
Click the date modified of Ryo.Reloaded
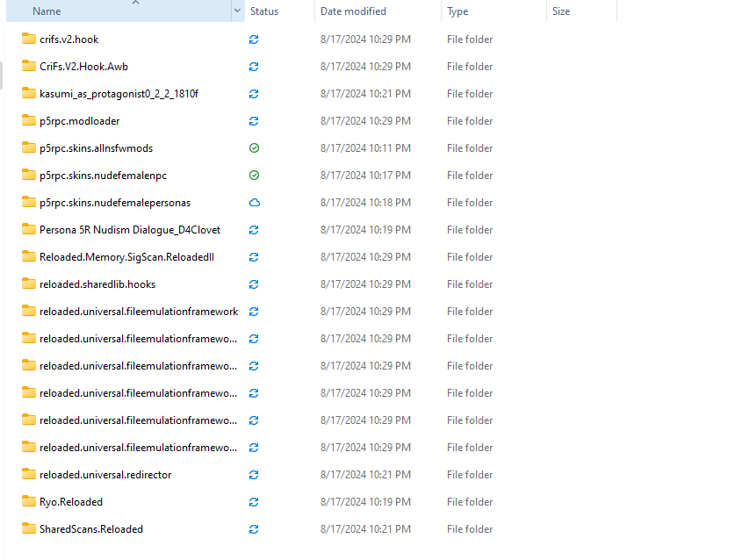[365, 502]
